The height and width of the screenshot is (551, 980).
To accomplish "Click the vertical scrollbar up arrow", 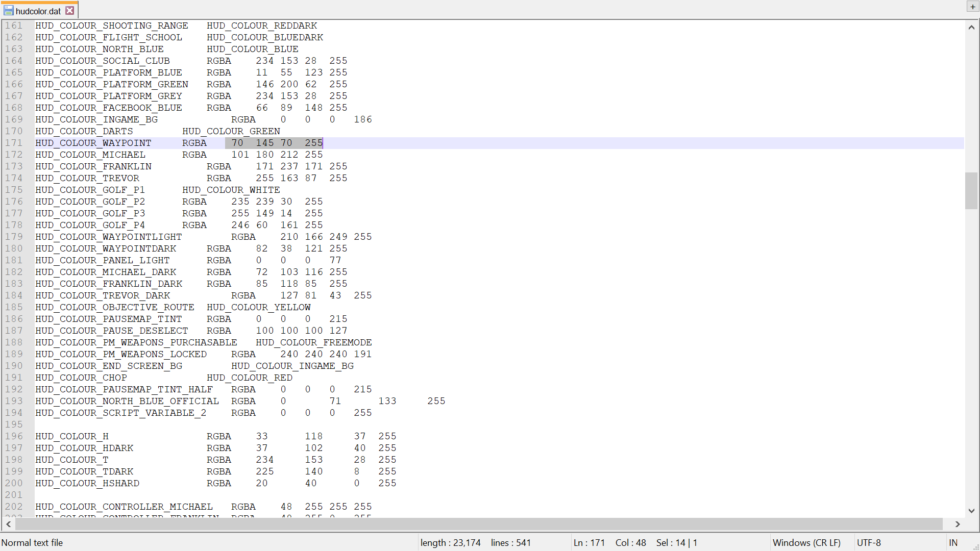I will click(x=971, y=28).
